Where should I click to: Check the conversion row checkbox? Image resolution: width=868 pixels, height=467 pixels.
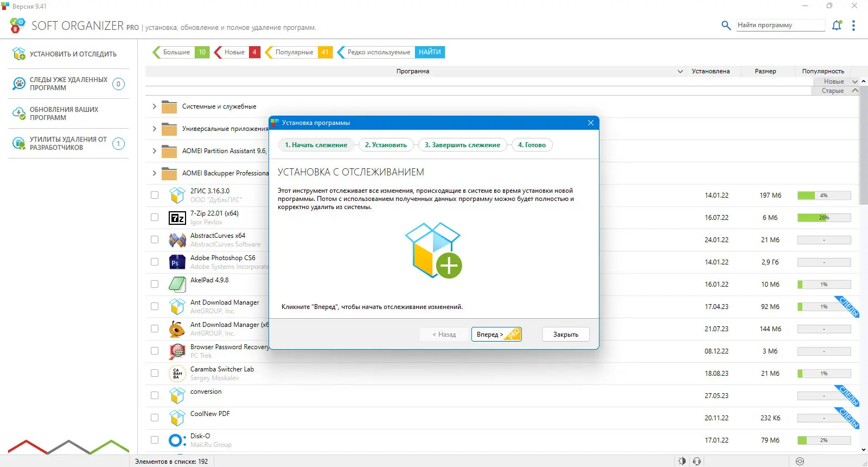click(155, 395)
